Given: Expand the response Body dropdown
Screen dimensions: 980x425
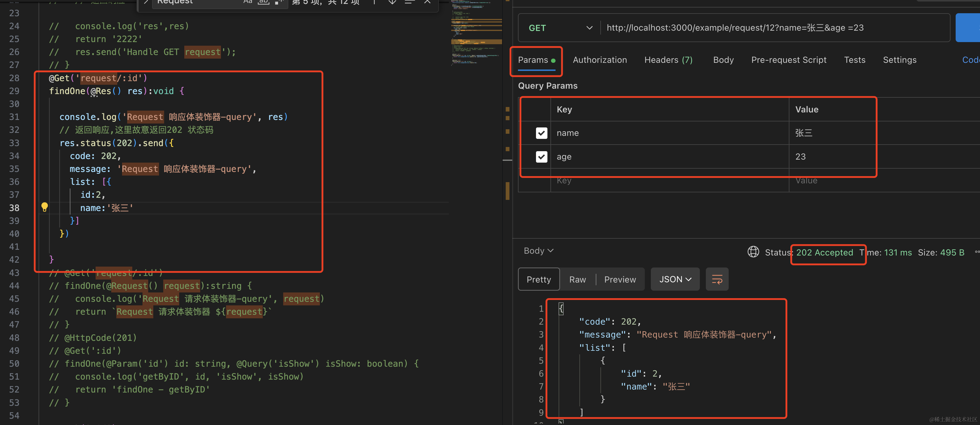Looking at the screenshot, I should click(538, 251).
